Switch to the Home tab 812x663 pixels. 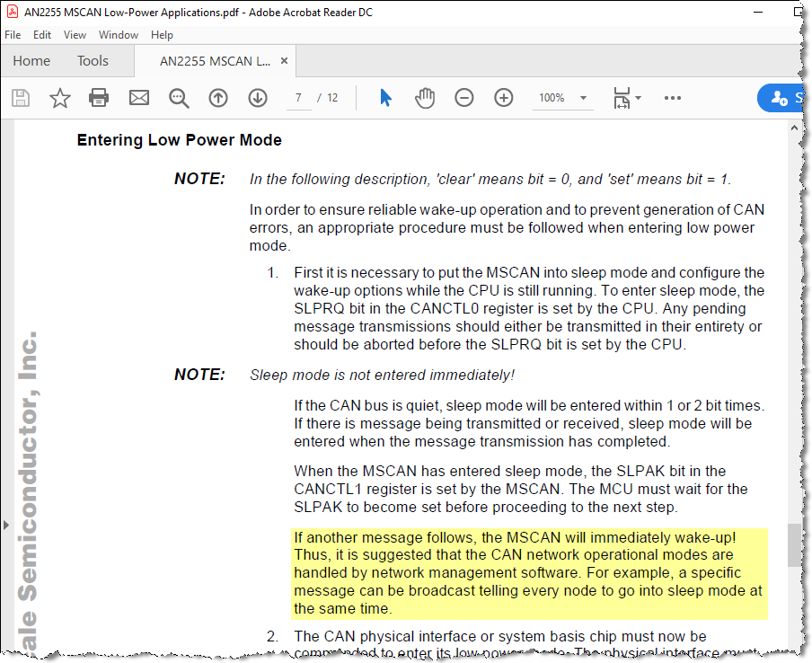tap(31, 61)
